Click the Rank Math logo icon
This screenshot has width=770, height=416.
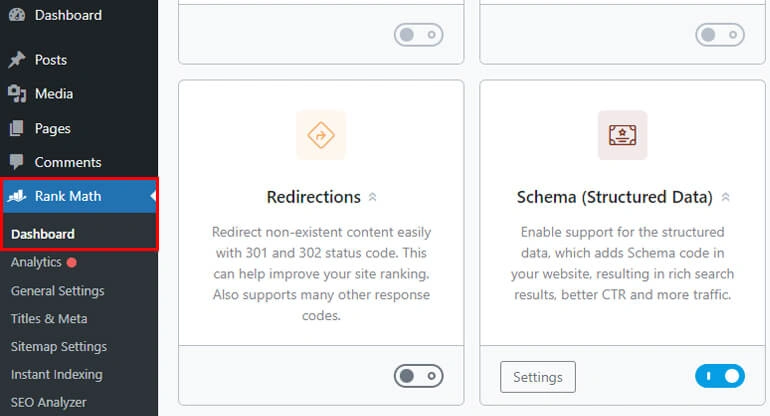coord(16,196)
